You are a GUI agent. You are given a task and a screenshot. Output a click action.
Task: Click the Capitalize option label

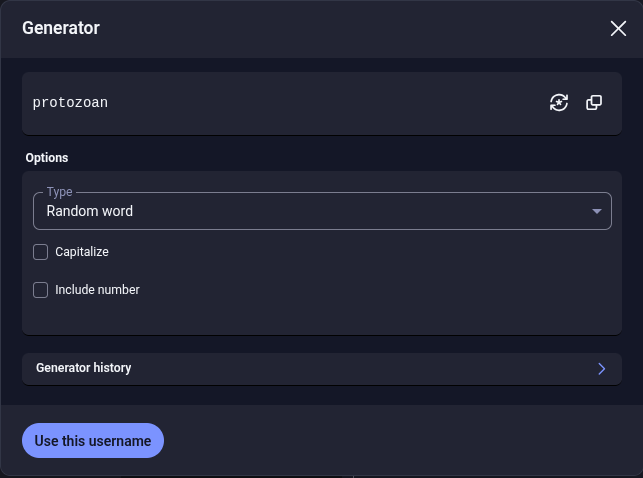(x=82, y=252)
